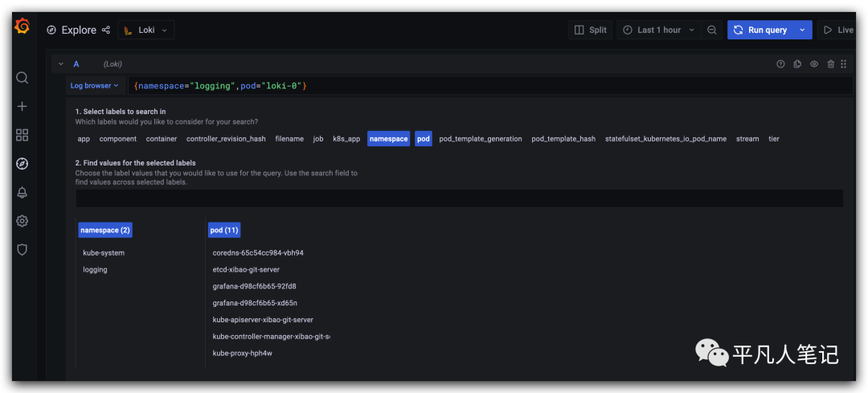Image resolution: width=868 pixels, height=393 pixels.
Task: Click the Split button
Action: pos(590,30)
